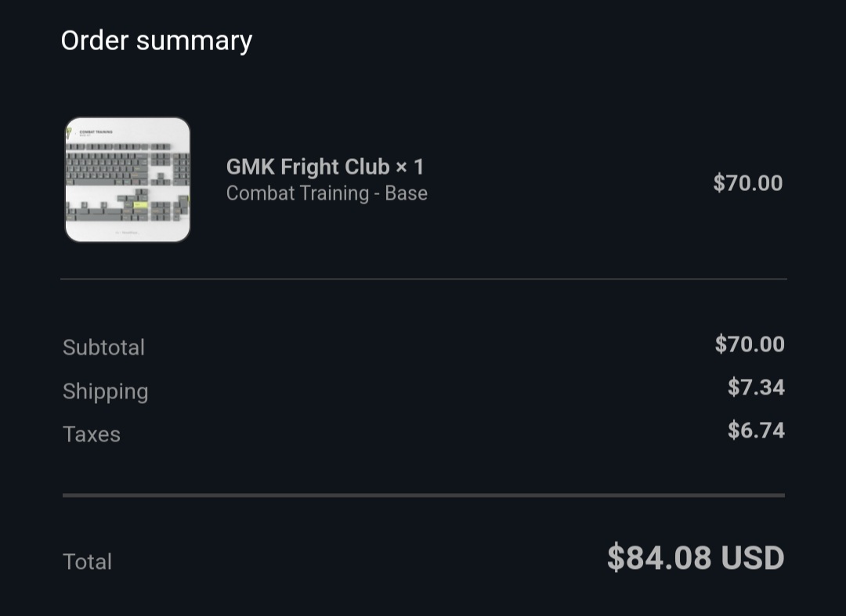Click the Order summary heading
Viewport: 846px width, 616px height.
tap(157, 41)
